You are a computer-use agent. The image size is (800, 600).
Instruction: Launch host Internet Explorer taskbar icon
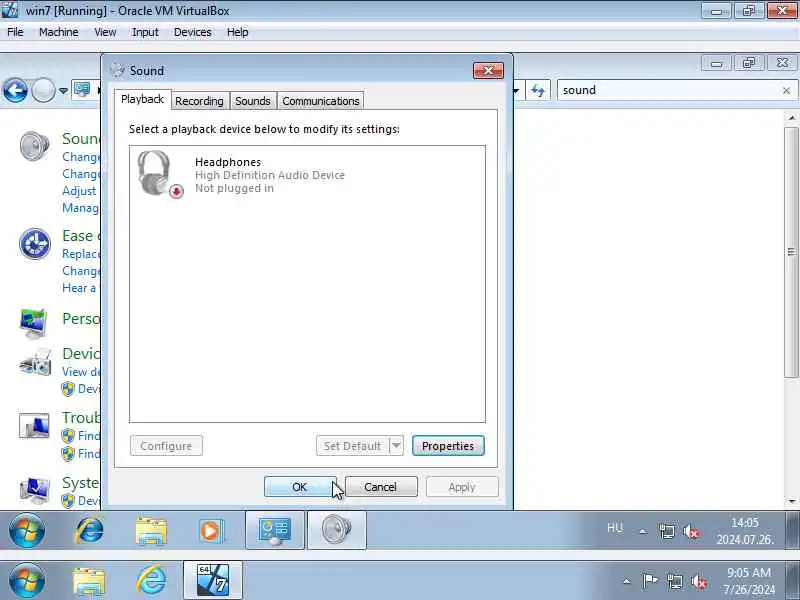151,581
